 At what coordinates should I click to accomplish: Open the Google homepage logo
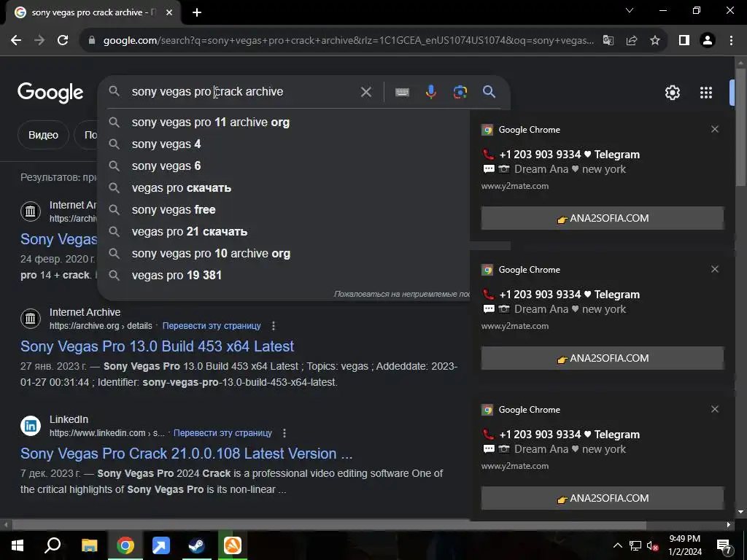pyautogui.click(x=50, y=93)
